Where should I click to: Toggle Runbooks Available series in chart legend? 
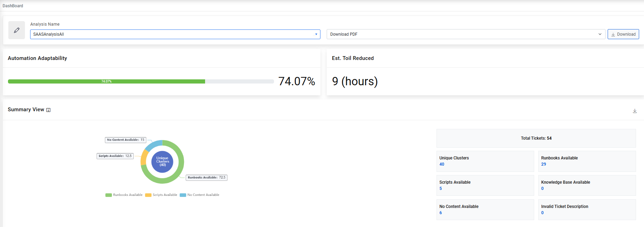pos(124,195)
